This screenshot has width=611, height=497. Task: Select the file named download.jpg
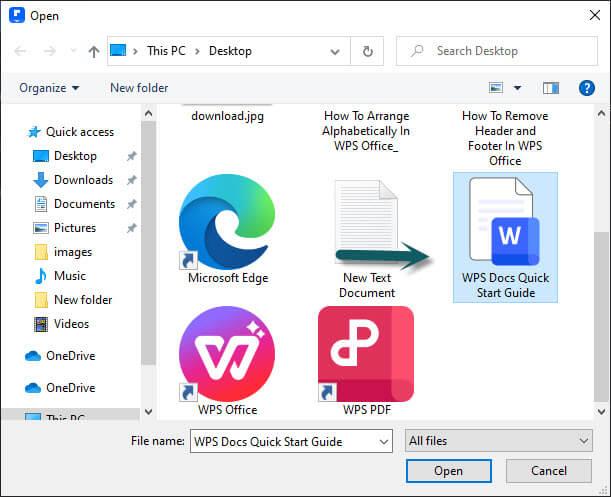(227, 116)
